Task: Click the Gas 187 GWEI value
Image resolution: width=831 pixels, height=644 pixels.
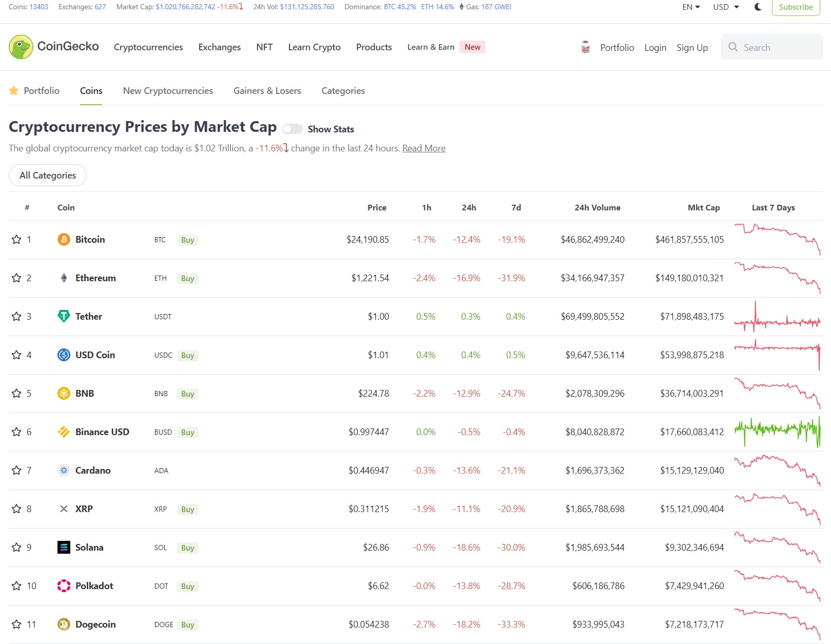Action: 496,7
